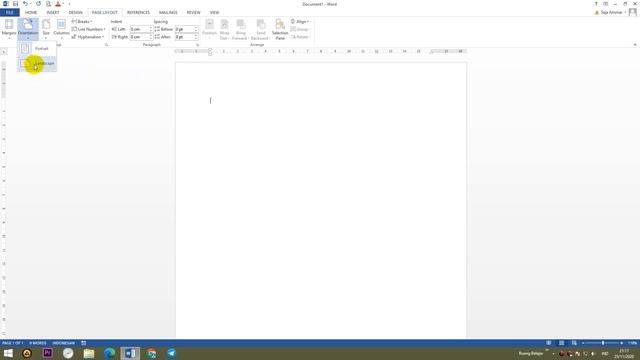The image size is (640, 360).
Task: Click the ruler tab selector button
Action: (x=4, y=52)
